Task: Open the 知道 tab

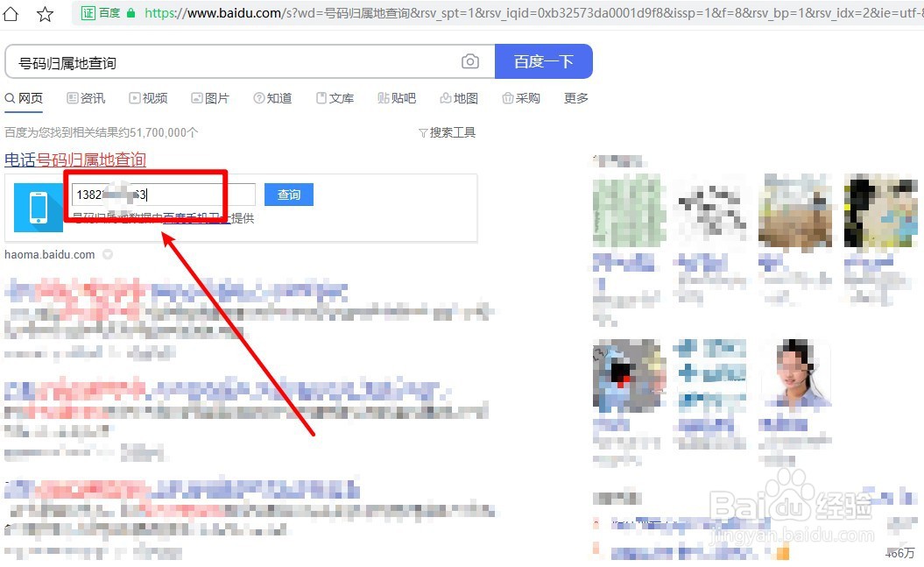Action: [x=273, y=98]
